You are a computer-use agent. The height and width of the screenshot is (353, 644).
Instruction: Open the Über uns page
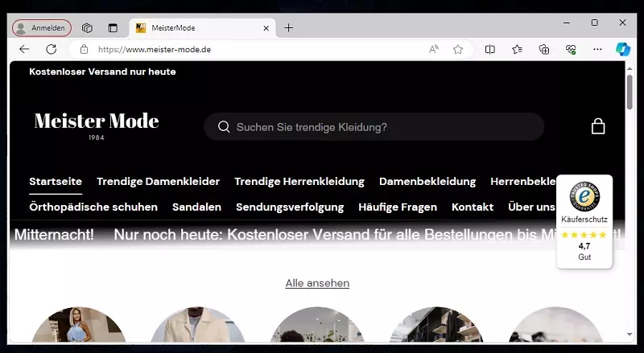pyautogui.click(x=531, y=207)
